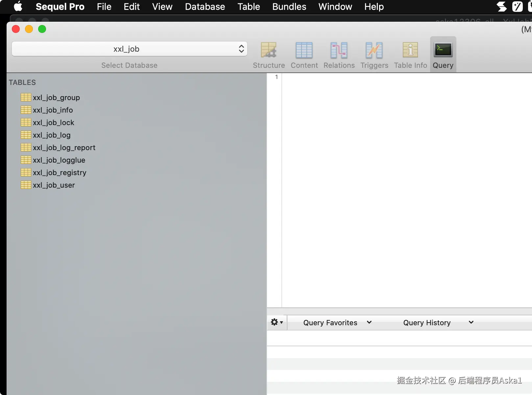Close the Sequel Pro window
This screenshot has width=532, height=395.
[x=16, y=29]
